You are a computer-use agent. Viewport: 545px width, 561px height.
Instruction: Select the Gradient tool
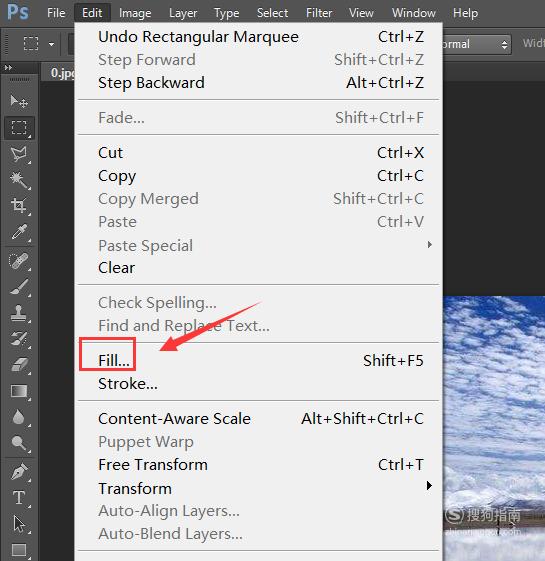19,391
